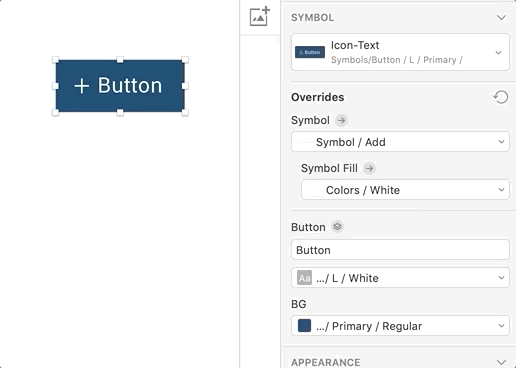Click the layers icon beside Button label
The width and height of the screenshot is (516, 368).
pyautogui.click(x=337, y=227)
